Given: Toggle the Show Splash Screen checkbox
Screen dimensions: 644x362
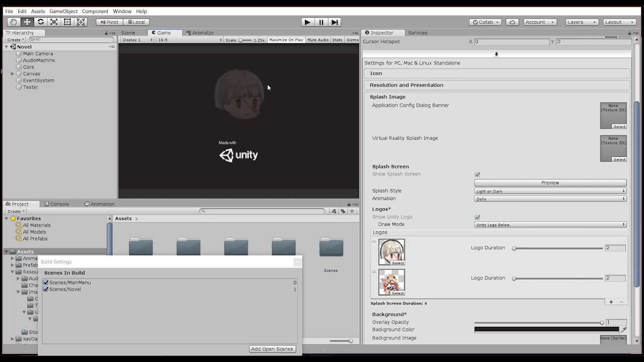Looking at the screenshot, I should coord(477,174).
